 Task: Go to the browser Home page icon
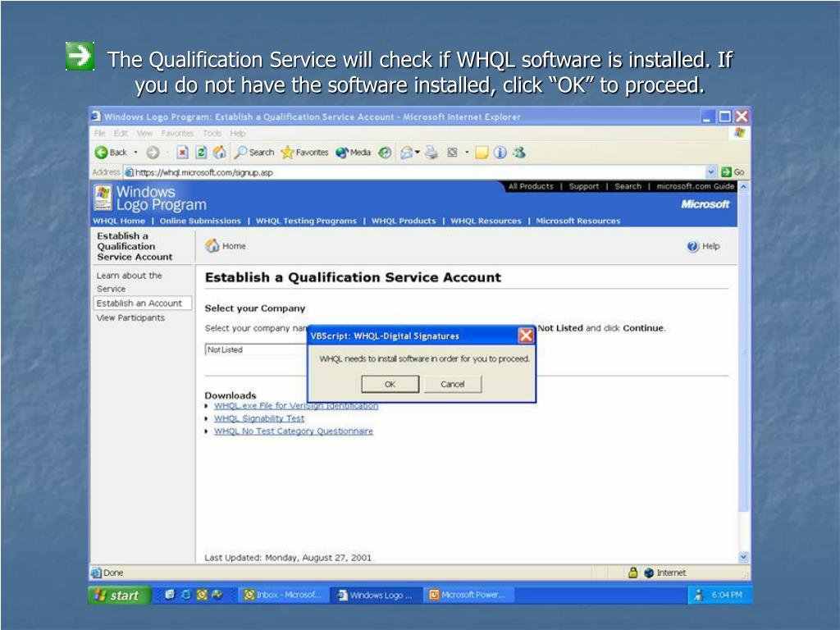219,153
